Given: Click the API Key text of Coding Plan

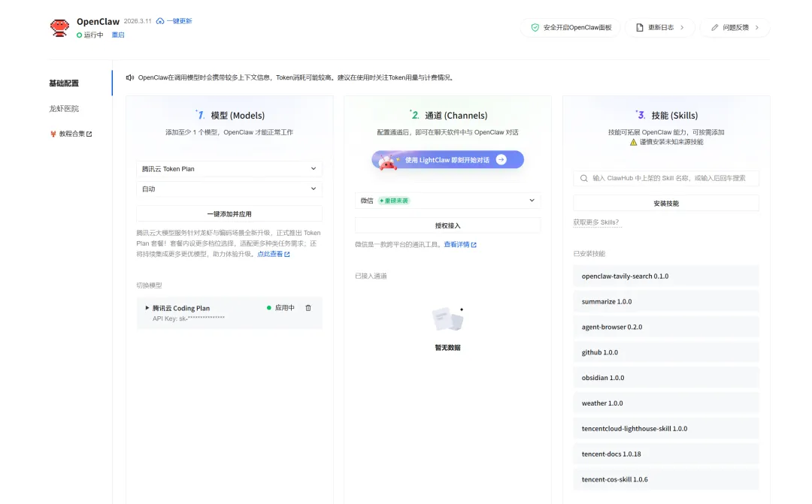Looking at the screenshot, I should (x=189, y=318).
